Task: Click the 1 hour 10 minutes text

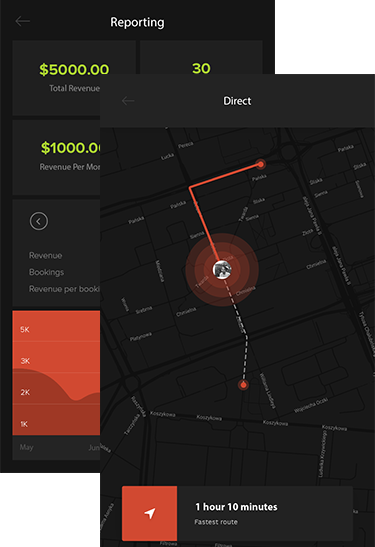Action: pyautogui.click(x=237, y=507)
